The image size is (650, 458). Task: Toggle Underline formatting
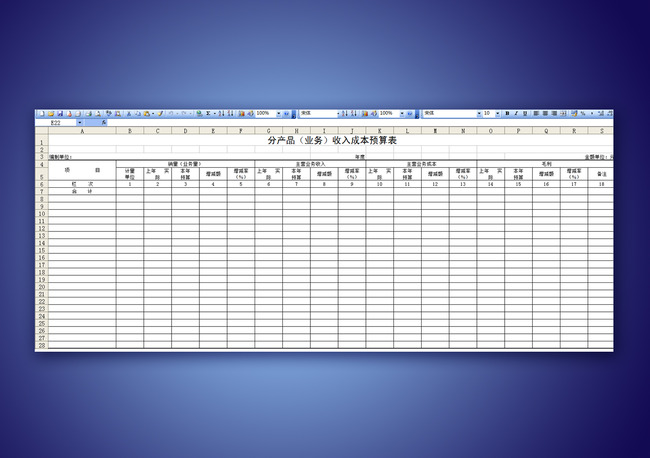coord(525,114)
